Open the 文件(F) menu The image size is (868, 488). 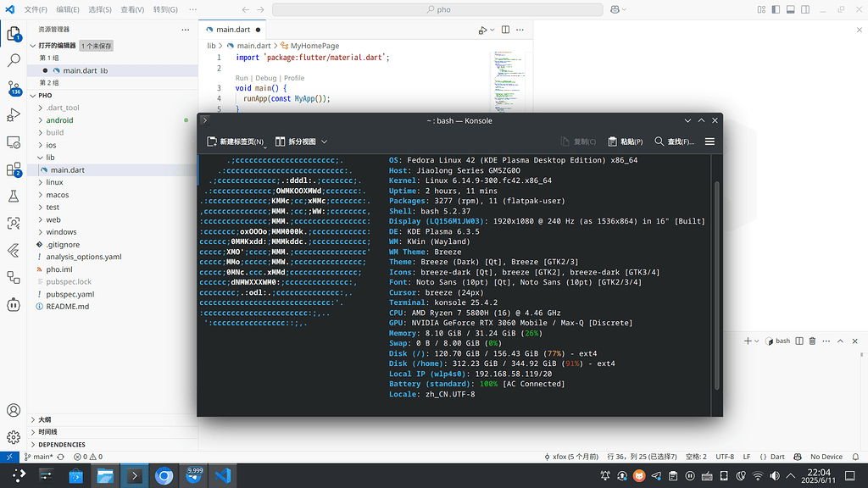tap(36, 9)
